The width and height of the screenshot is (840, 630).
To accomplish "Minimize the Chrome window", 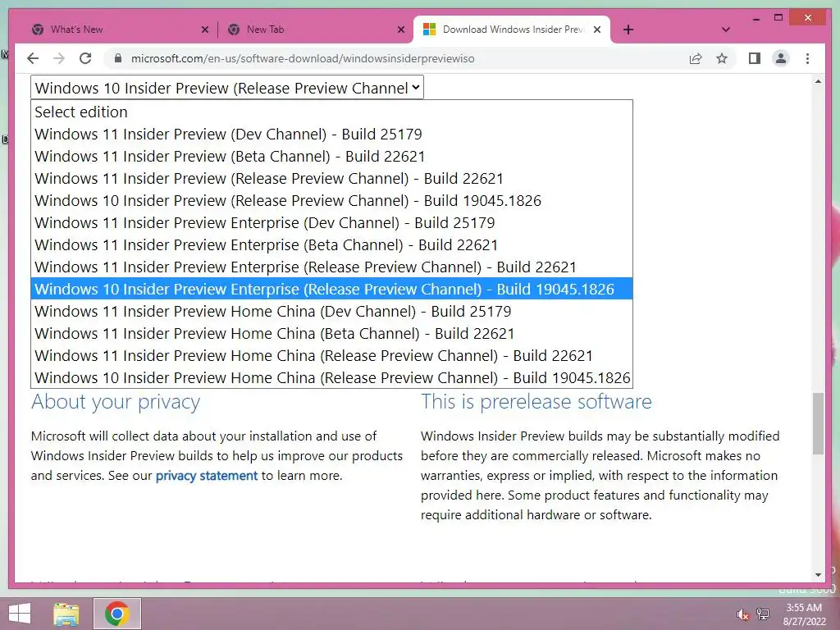I will (x=756, y=18).
